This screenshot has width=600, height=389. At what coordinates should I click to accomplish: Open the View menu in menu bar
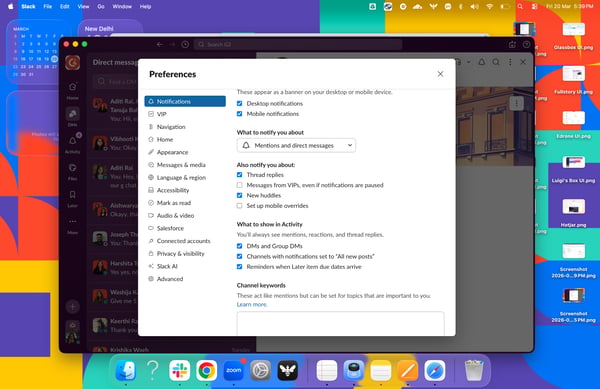83,7
